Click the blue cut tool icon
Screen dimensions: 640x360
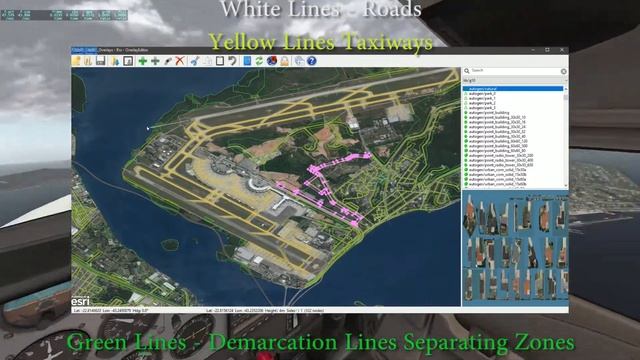point(195,61)
